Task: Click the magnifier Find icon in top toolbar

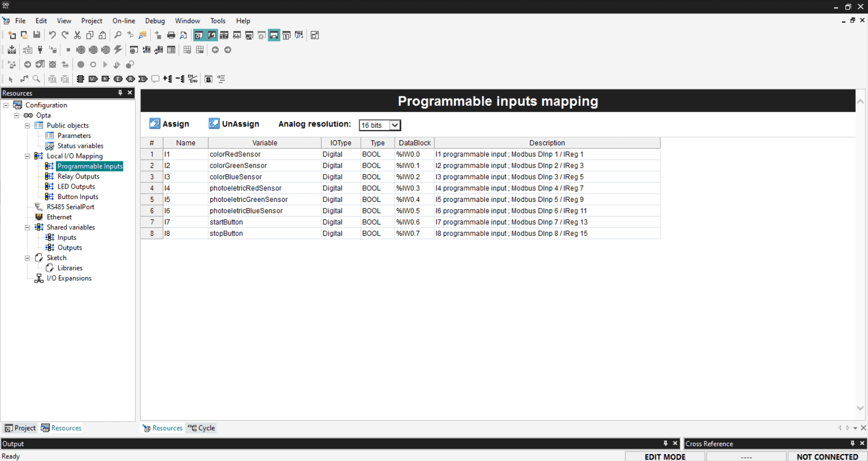Action: tap(118, 35)
